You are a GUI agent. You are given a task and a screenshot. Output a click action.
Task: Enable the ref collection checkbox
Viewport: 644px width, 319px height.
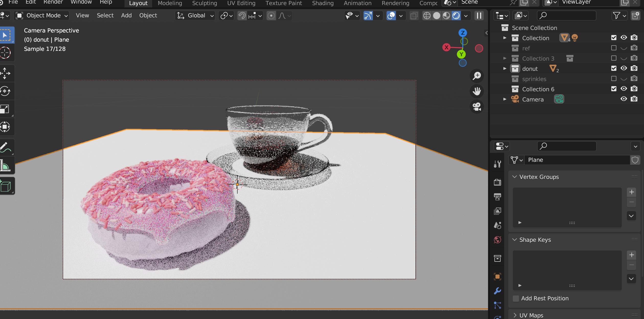[x=614, y=48]
